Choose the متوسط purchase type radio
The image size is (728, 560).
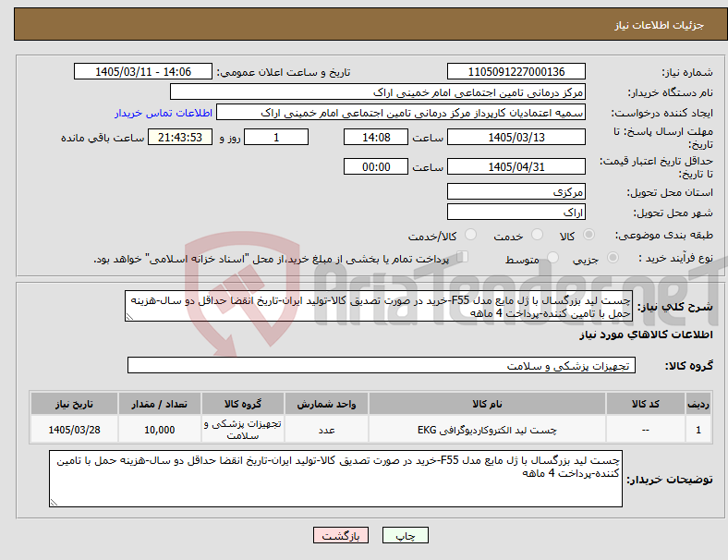point(552,257)
